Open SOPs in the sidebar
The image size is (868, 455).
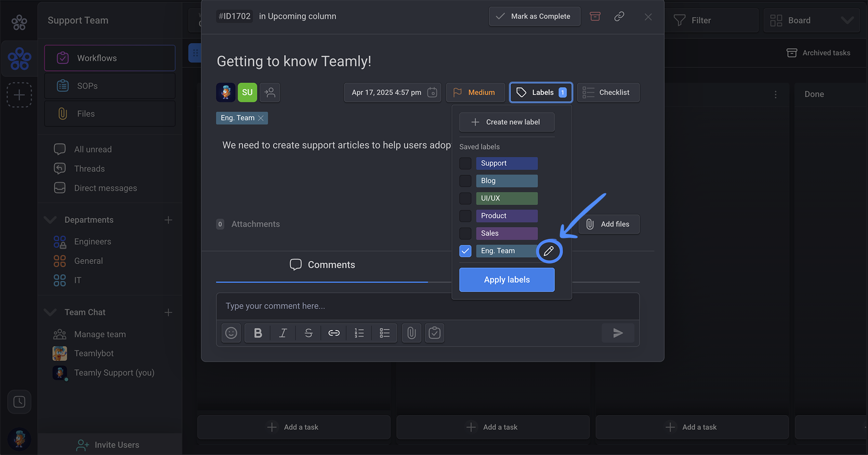[x=110, y=86]
